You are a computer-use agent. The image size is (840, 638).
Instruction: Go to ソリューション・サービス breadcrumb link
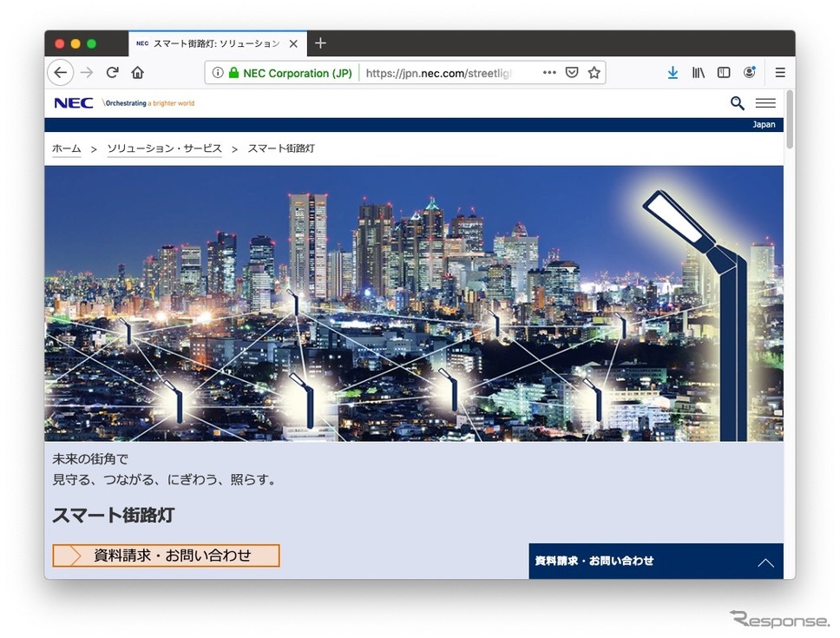coord(164,148)
